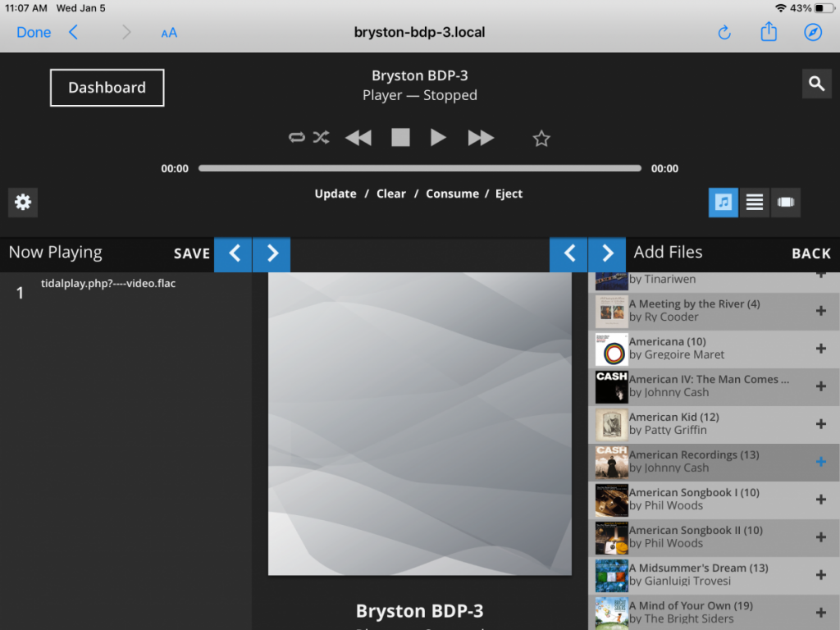Image resolution: width=840 pixels, height=630 pixels.
Task: Click American Kid cover thumbnail
Action: [x=612, y=424]
